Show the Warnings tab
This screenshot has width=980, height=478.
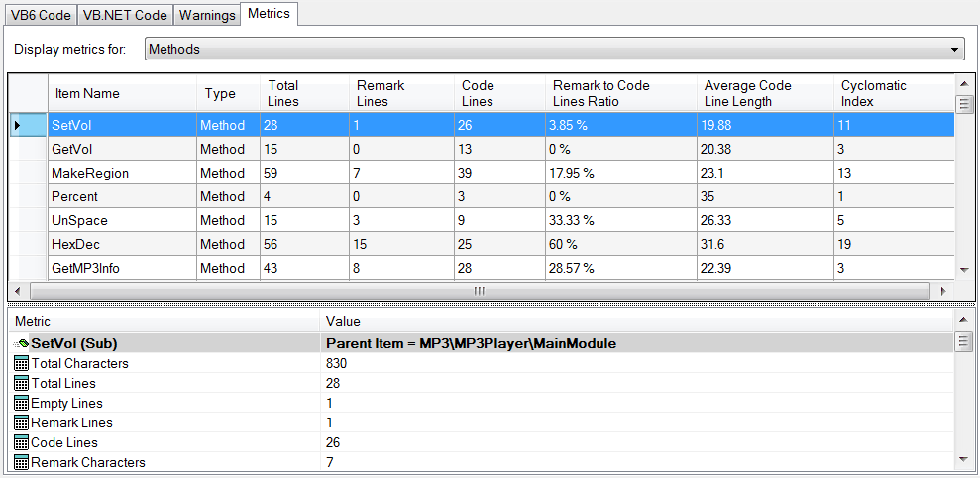tap(207, 15)
